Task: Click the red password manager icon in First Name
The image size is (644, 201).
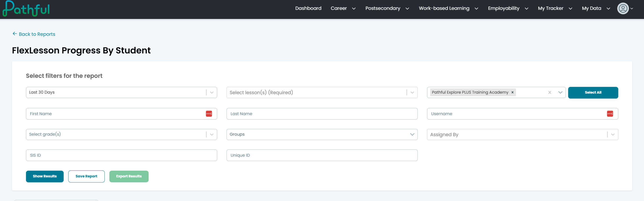Action: click(x=209, y=114)
